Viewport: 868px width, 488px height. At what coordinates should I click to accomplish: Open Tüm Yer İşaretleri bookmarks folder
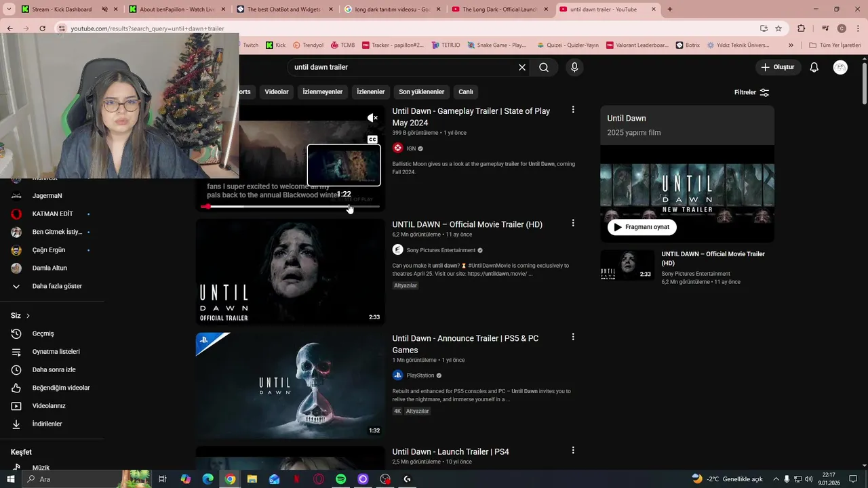click(835, 45)
